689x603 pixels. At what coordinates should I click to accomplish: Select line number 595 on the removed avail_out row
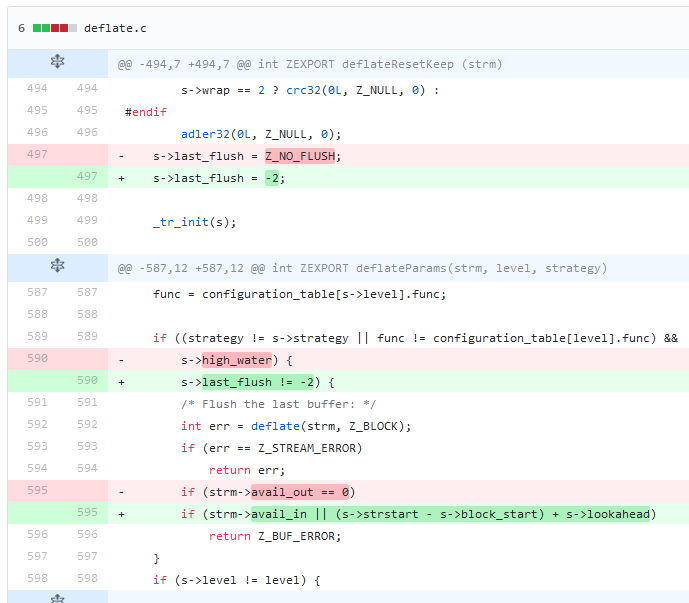37,491
